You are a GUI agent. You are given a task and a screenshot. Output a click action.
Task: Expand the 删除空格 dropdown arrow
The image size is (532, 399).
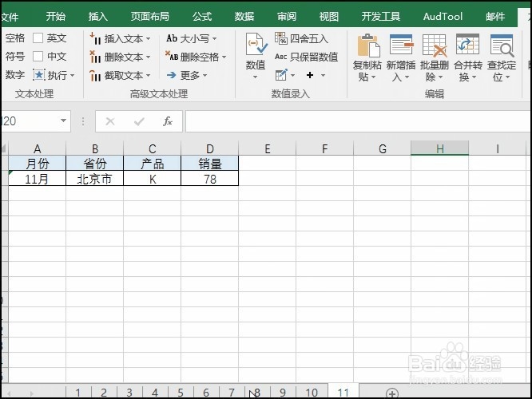coord(224,57)
